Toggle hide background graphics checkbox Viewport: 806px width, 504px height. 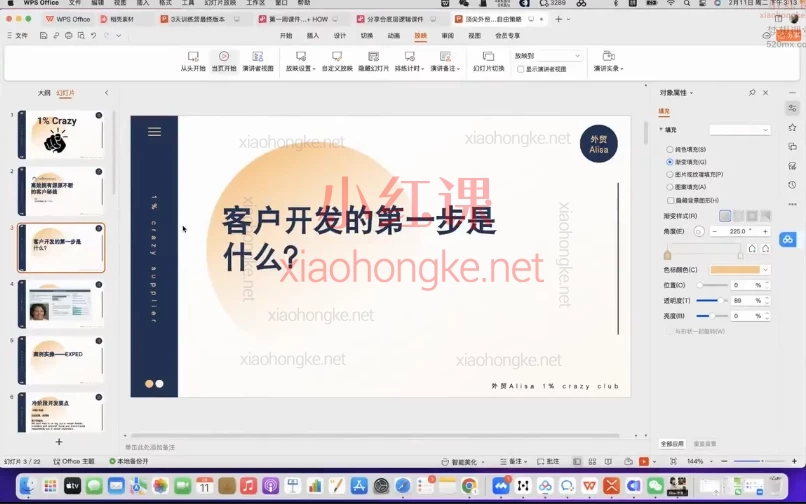670,200
